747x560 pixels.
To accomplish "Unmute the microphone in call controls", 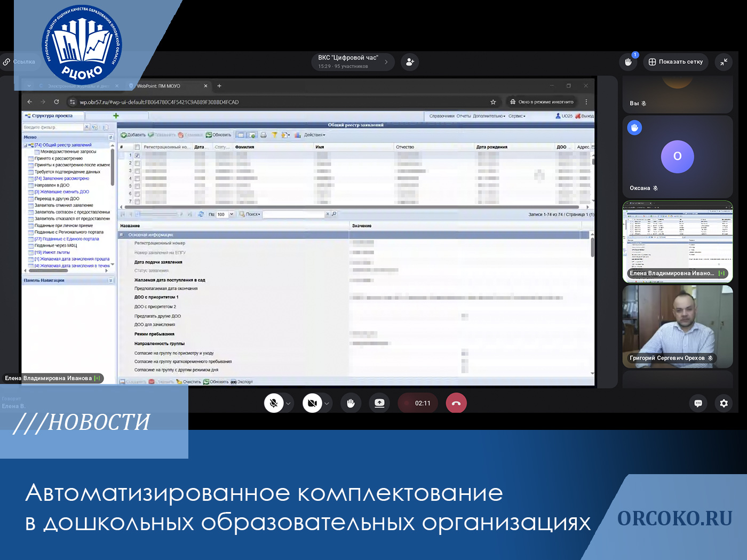I will click(274, 403).
